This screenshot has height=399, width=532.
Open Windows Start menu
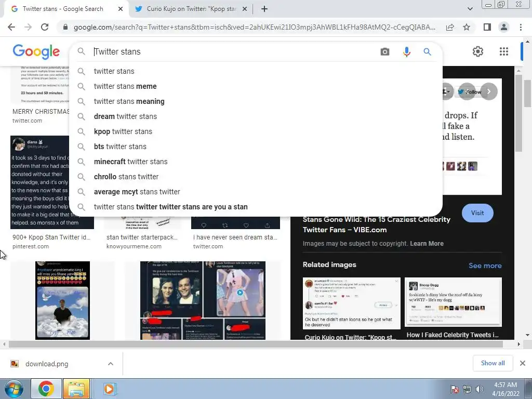pyautogui.click(x=14, y=389)
